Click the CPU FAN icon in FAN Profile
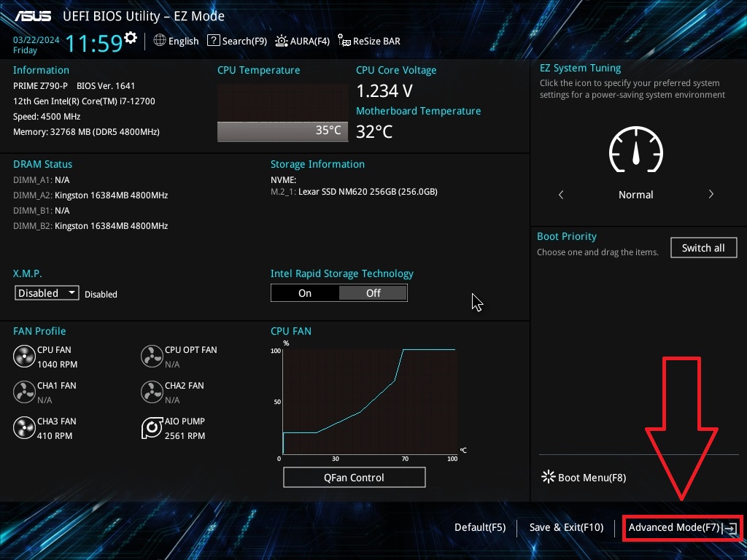This screenshot has width=747, height=560. (24, 357)
